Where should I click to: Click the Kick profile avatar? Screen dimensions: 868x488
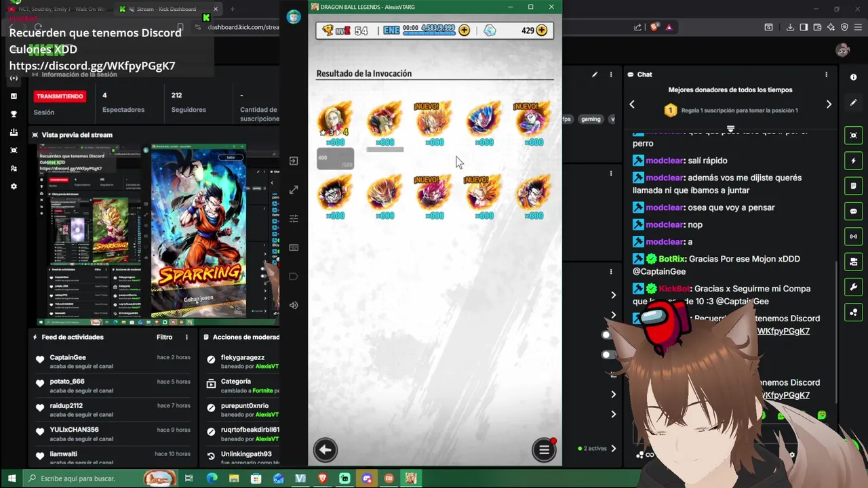[843, 50]
